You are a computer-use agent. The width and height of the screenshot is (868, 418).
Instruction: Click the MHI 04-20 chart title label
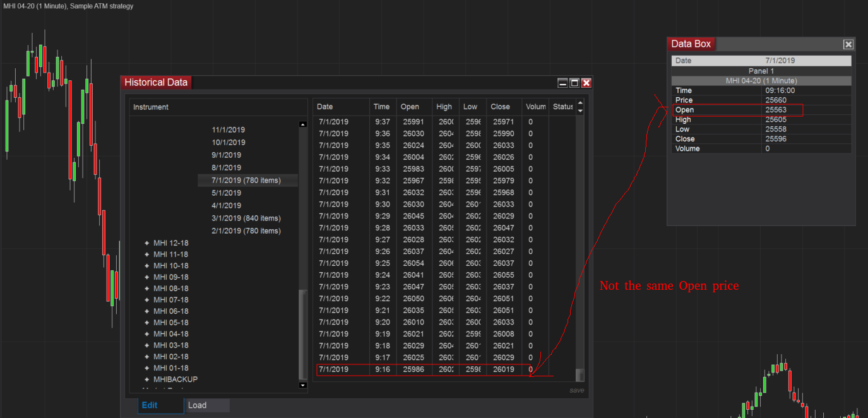[68, 6]
